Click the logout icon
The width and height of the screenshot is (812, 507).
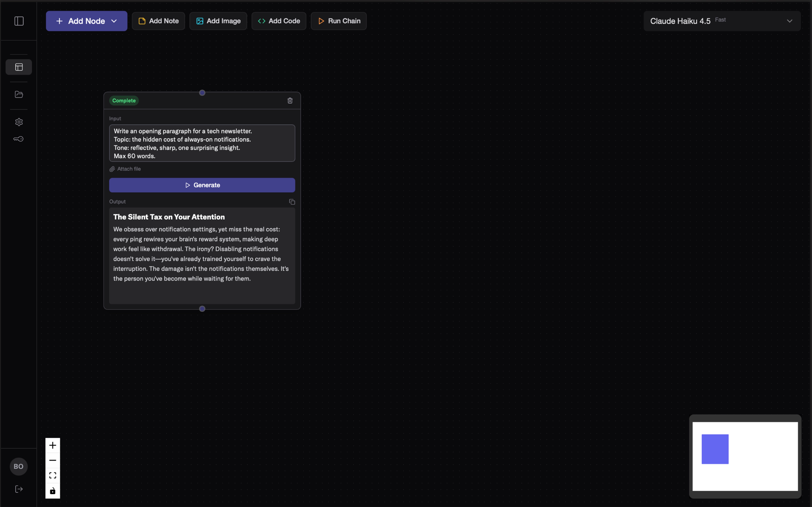coord(19,489)
